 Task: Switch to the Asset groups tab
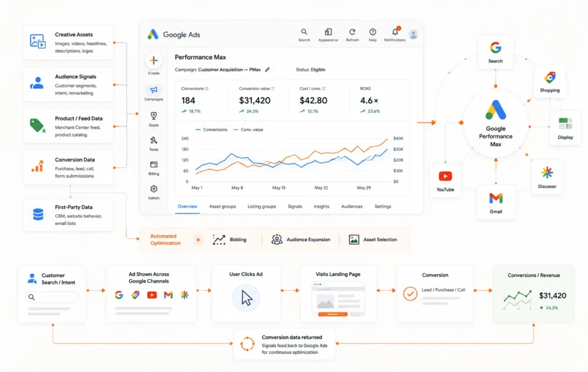222,206
